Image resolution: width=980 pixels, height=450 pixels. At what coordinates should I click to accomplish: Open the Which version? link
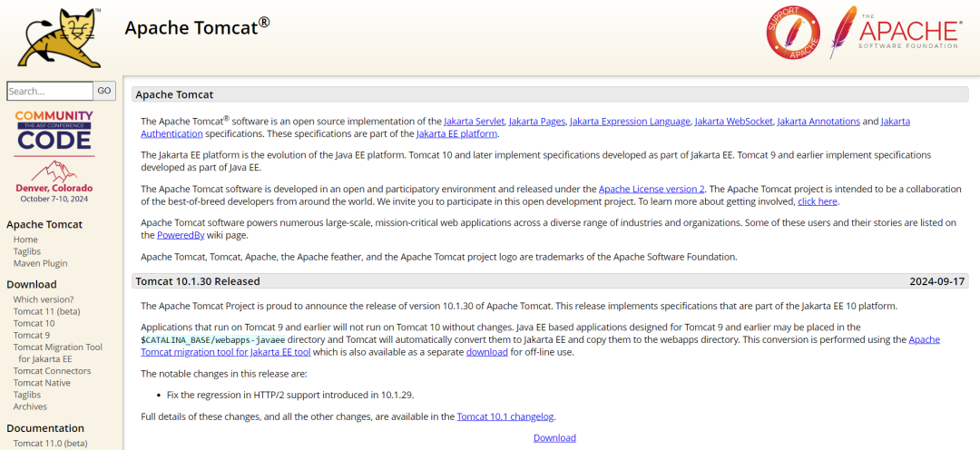pos(44,299)
